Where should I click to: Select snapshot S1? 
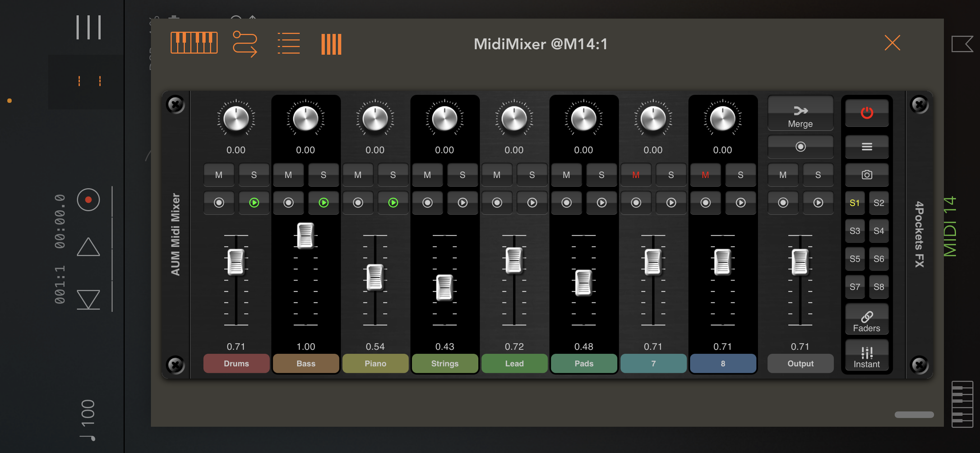[x=855, y=203]
